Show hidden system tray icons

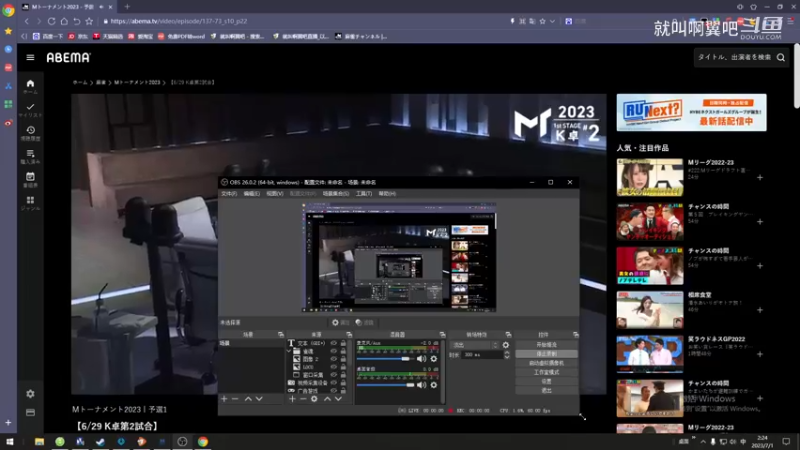(703, 442)
